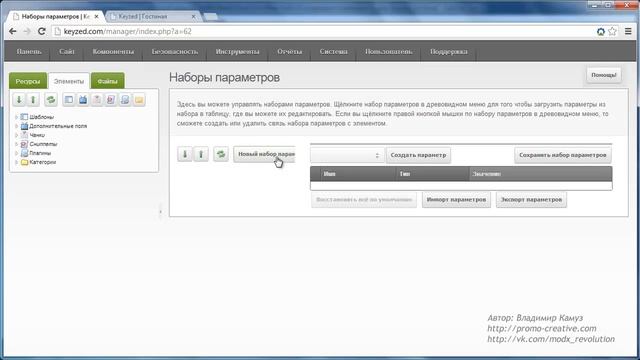Go back in browser
640x360 pixels.
pos(13,31)
